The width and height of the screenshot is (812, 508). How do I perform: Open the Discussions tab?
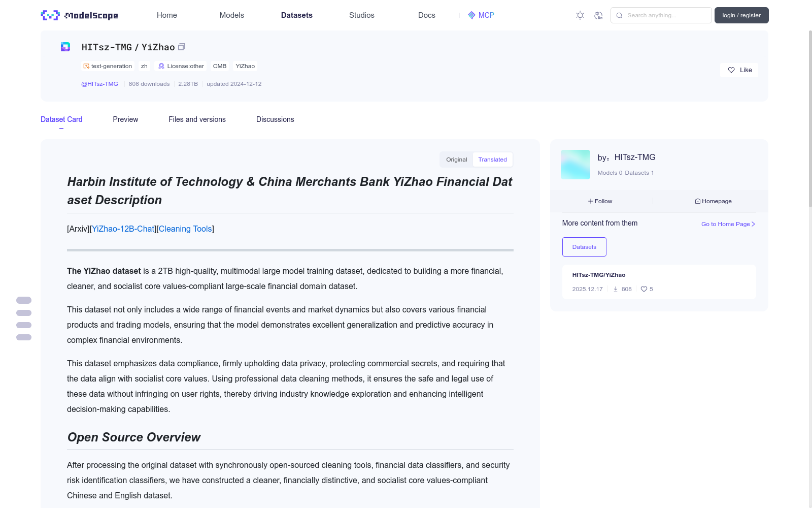(x=275, y=119)
